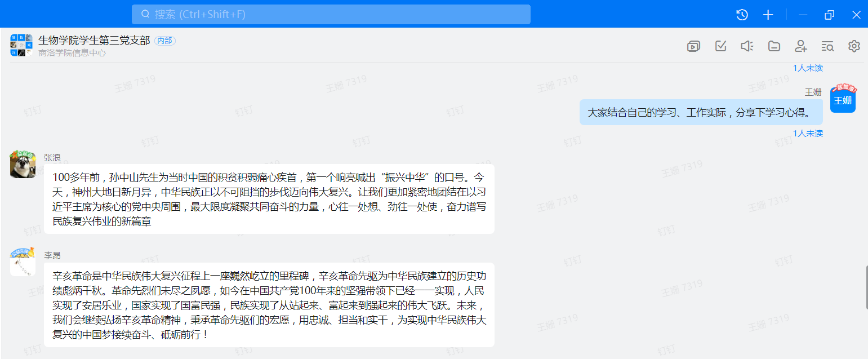Click 李昂's profile avatar
This screenshot has width=868, height=359.
click(x=23, y=262)
